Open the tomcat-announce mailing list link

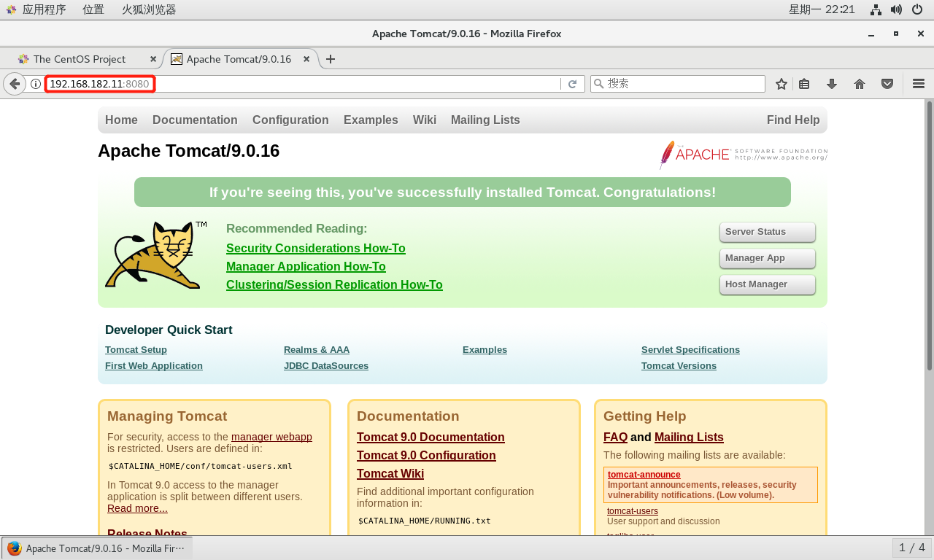[x=644, y=475]
